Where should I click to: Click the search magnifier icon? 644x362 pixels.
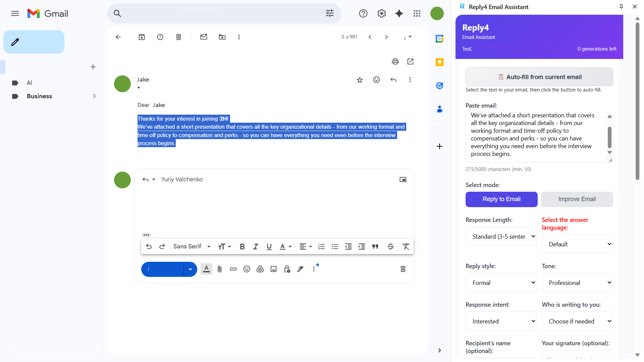pos(117,13)
